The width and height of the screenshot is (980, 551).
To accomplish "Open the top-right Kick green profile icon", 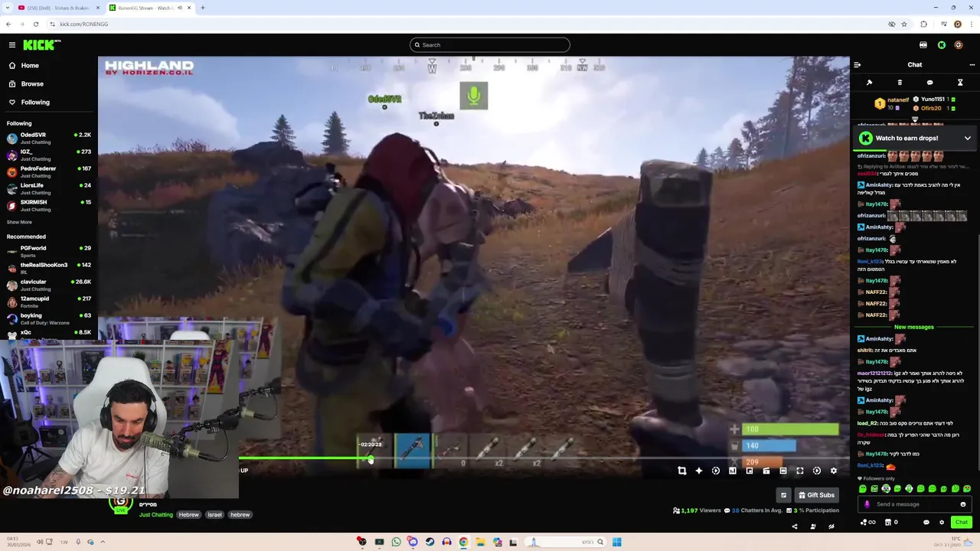I will point(941,45).
